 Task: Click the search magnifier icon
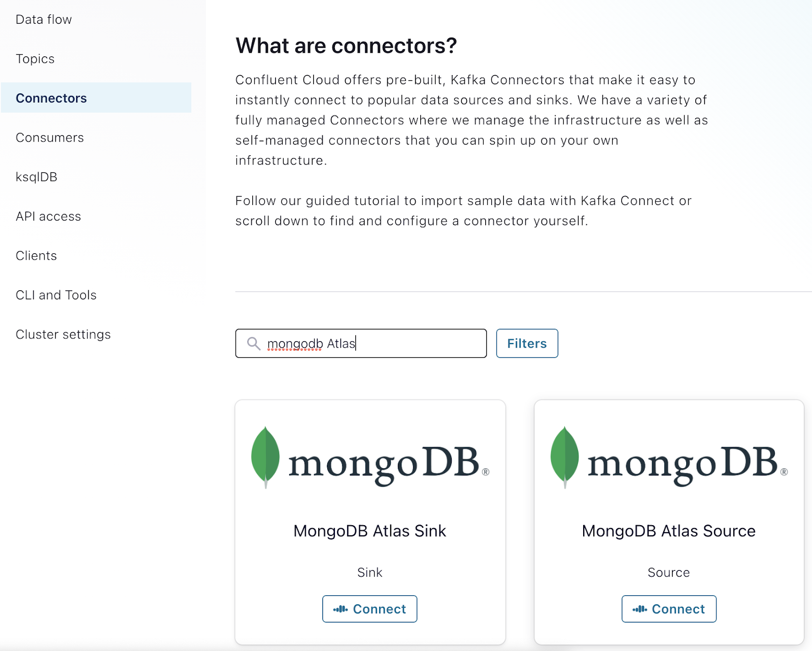point(254,344)
